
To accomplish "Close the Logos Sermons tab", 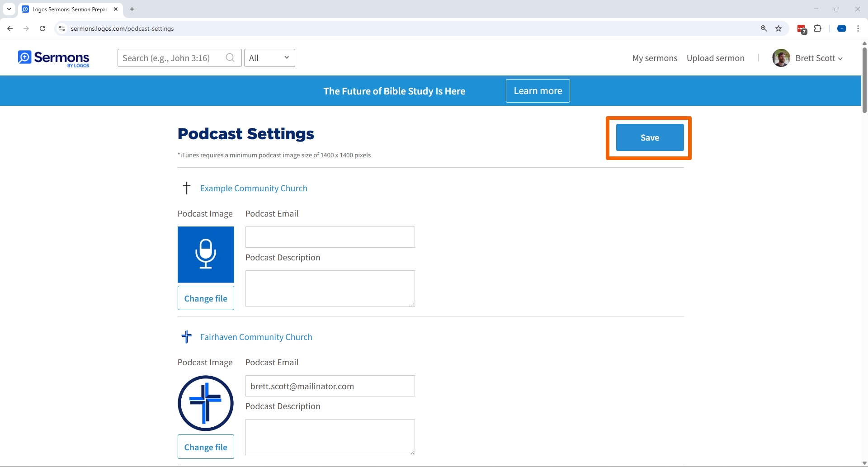I will (116, 9).
